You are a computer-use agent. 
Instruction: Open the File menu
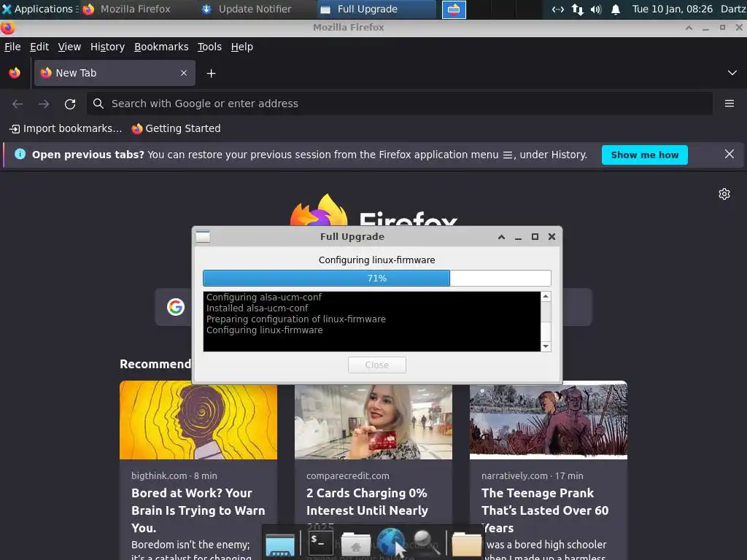tap(12, 47)
